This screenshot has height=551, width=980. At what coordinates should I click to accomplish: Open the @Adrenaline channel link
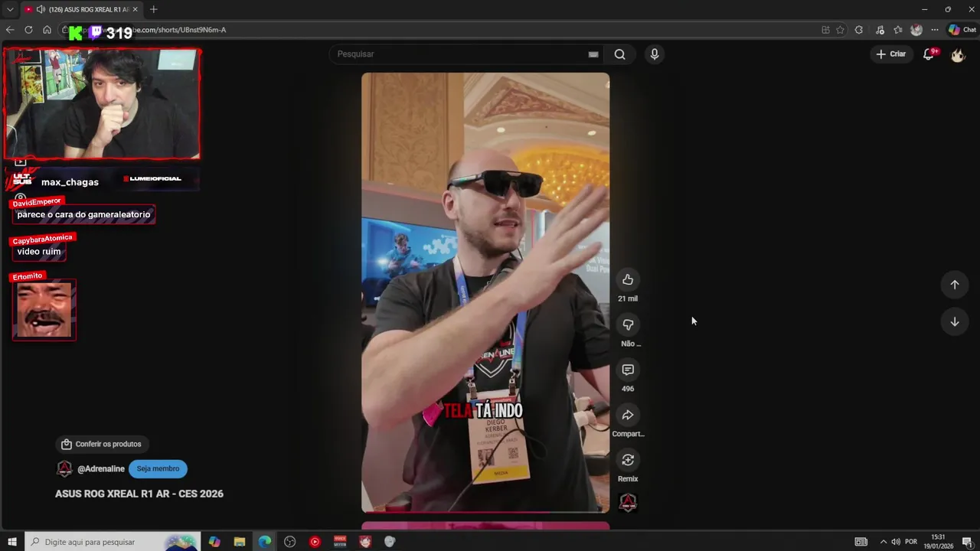tap(101, 469)
